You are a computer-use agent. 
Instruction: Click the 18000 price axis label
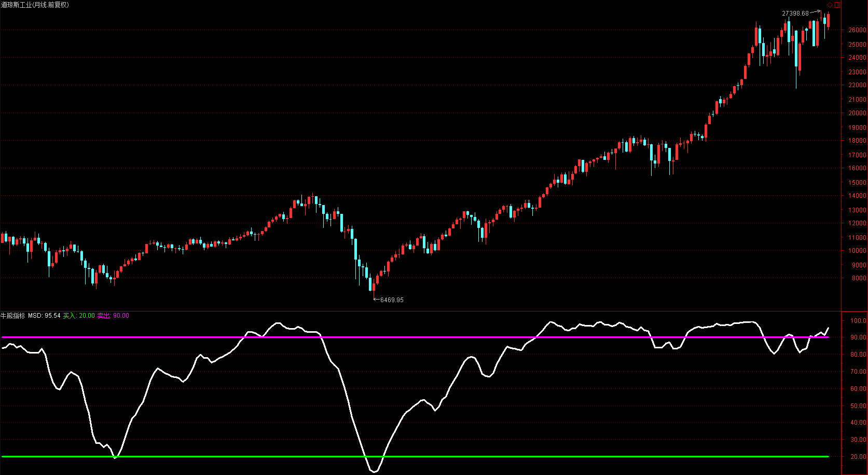click(857, 141)
